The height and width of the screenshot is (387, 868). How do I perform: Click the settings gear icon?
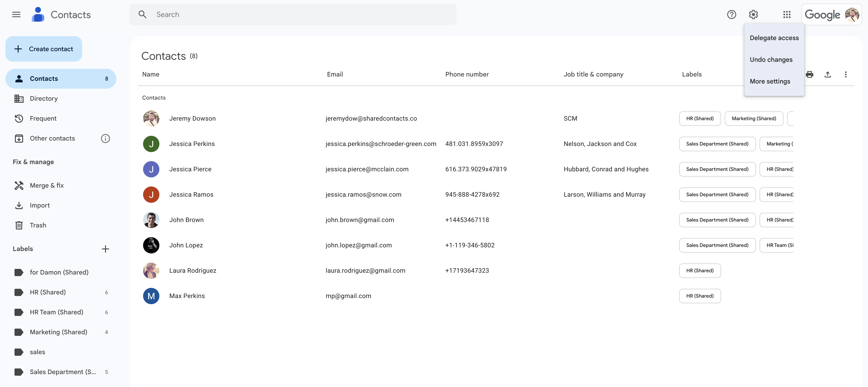pyautogui.click(x=753, y=14)
